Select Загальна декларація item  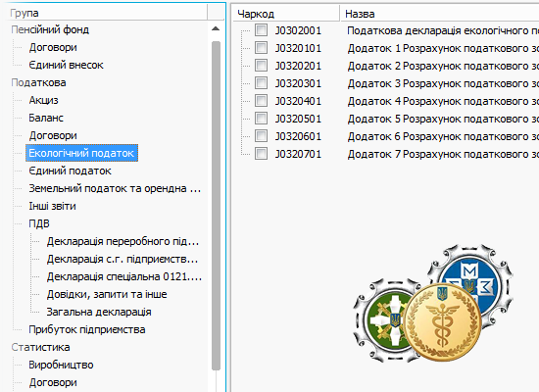99,312
